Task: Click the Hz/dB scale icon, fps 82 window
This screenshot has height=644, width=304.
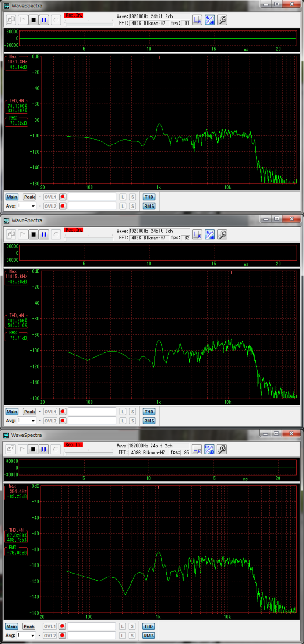Action: (x=209, y=235)
